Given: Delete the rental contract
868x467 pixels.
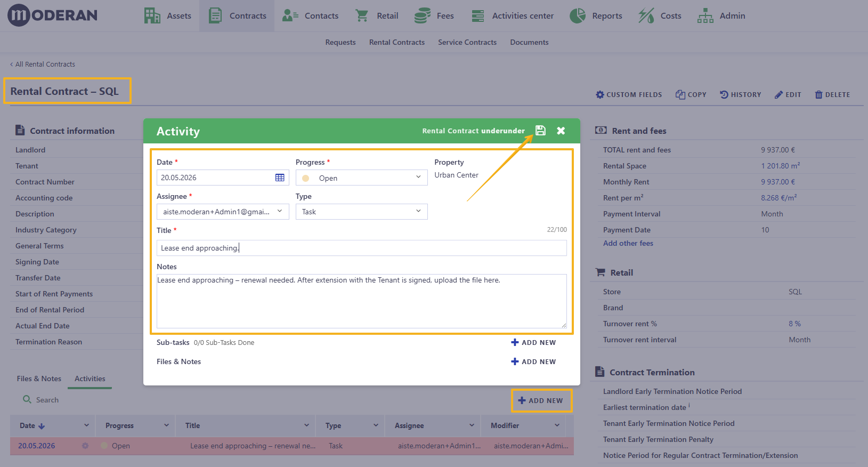Looking at the screenshot, I should 832,94.
